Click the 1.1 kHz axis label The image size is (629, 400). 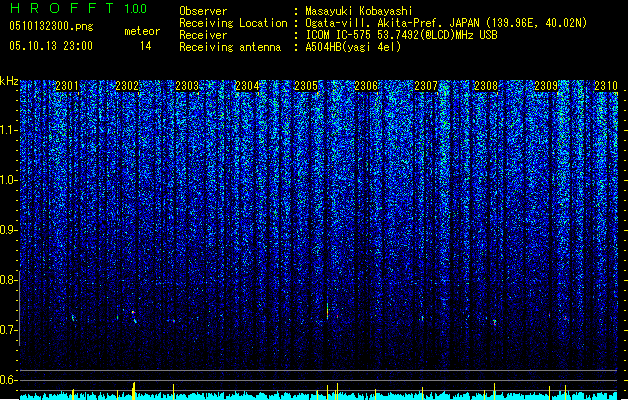(x=8, y=130)
